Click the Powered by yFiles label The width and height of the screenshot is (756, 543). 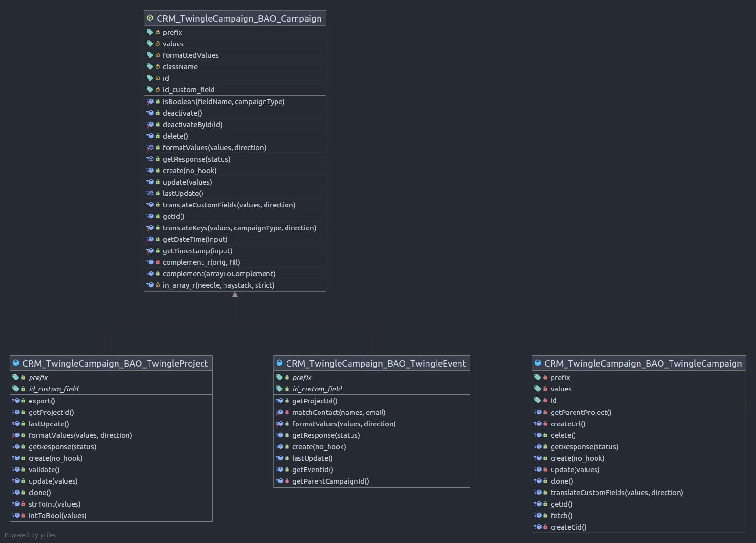click(31, 535)
